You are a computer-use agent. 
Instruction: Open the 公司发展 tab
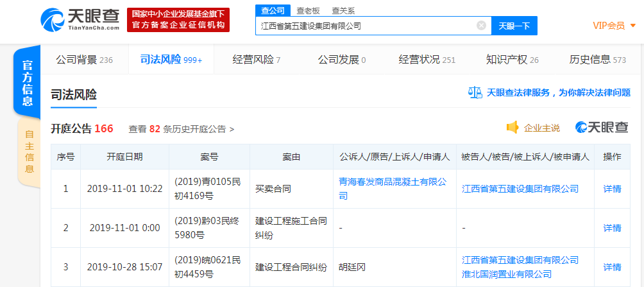(x=342, y=60)
